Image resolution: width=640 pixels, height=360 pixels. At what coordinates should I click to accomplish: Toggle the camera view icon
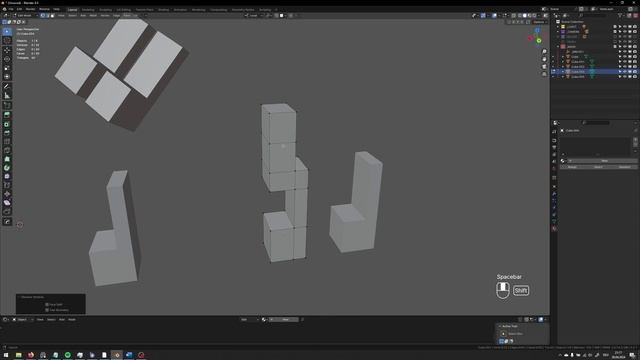544,67
